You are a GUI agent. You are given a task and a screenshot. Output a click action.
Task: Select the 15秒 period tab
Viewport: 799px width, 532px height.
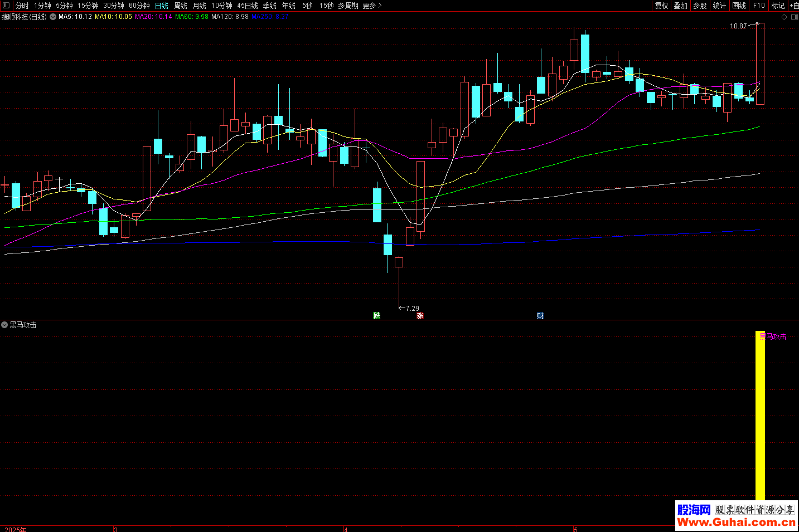pos(327,6)
